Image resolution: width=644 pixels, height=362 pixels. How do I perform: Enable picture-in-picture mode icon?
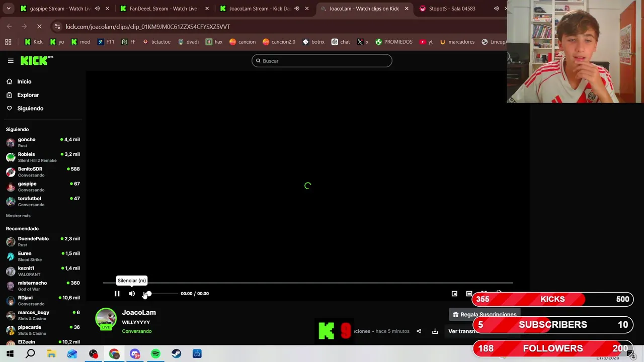pos(454,294)
